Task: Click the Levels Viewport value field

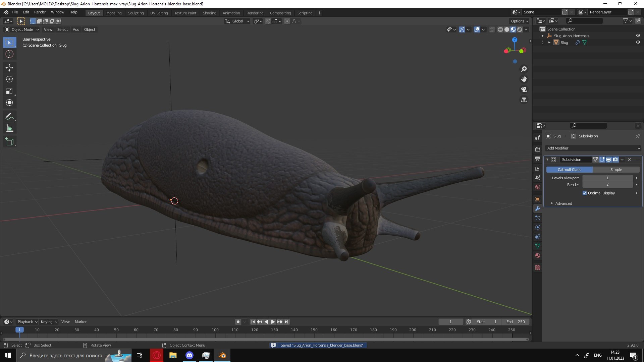Action: pyautogui.click(x=607, y=178)
